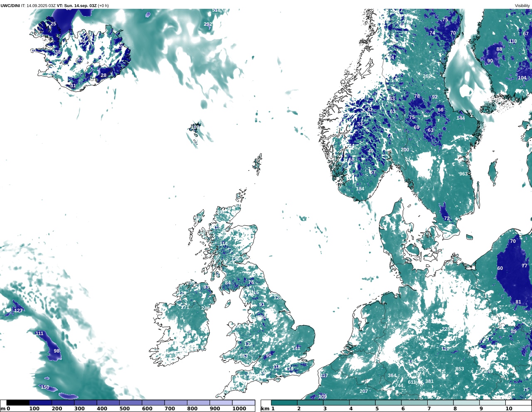The width and height of the screenshot is (532, 412).
Task: Click the 42 value in the Norwegian mountains
Action: pos(370,110)
